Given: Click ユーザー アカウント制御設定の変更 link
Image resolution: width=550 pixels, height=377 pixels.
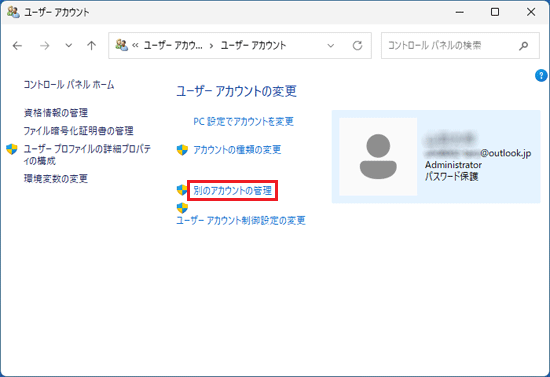Looking at the screenshot, I should pos(241,221).
